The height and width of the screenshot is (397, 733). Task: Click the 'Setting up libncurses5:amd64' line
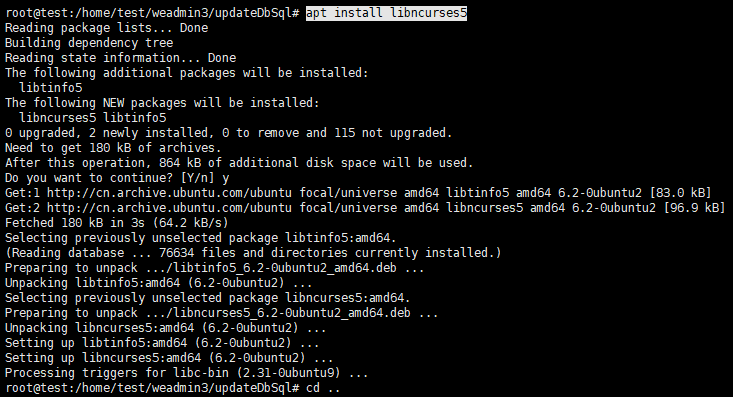[169, 358]
